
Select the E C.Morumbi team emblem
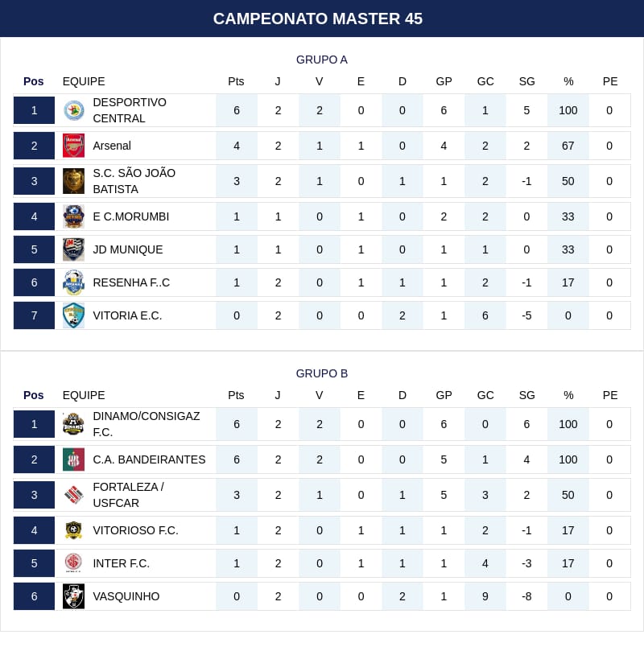point(73,216)
